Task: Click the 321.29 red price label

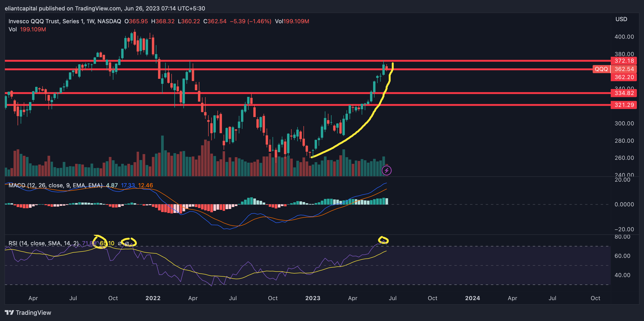Action: click(624, 105)
